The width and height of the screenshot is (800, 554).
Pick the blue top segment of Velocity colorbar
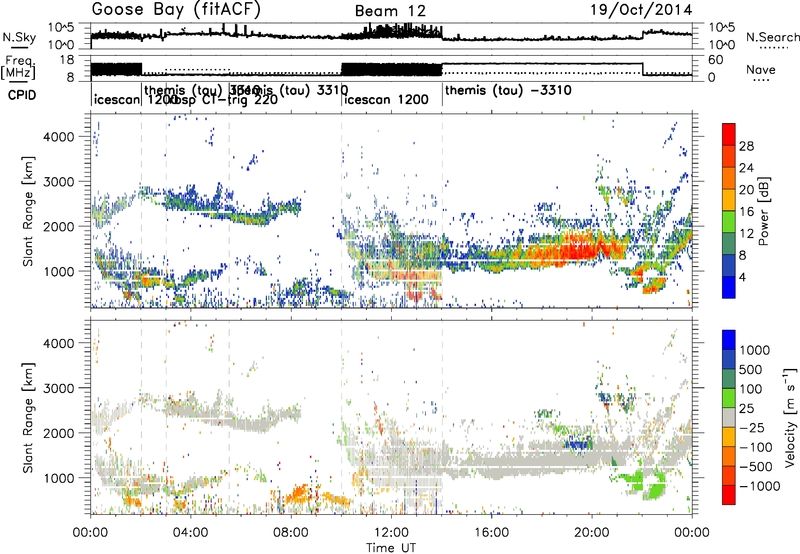point(729,340)
